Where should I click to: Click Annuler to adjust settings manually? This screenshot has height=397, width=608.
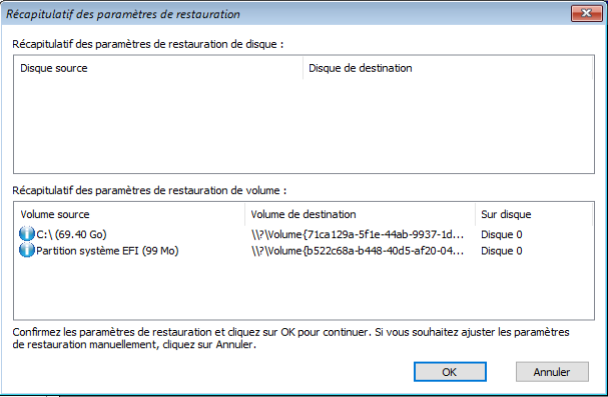pos(552,372)
